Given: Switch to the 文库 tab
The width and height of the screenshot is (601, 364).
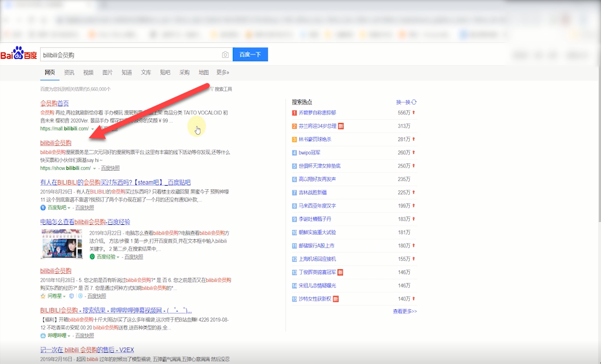Looking at the screenshot, I should 146,72.
